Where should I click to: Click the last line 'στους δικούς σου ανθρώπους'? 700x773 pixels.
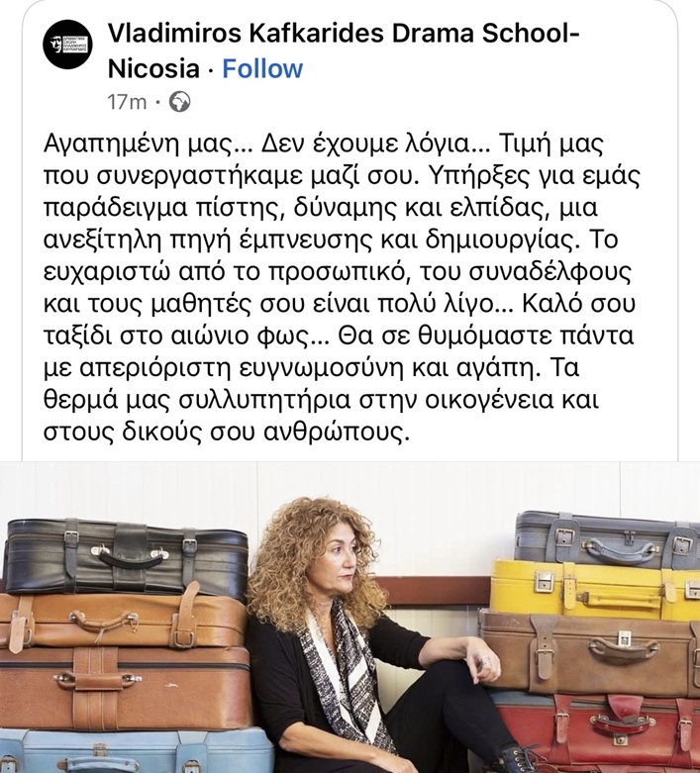[227, 433]
